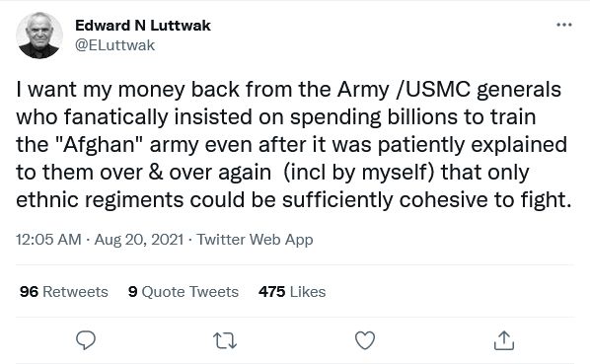
Task: Open the 12:05 AM timestamp link
Action: [48, 239]
